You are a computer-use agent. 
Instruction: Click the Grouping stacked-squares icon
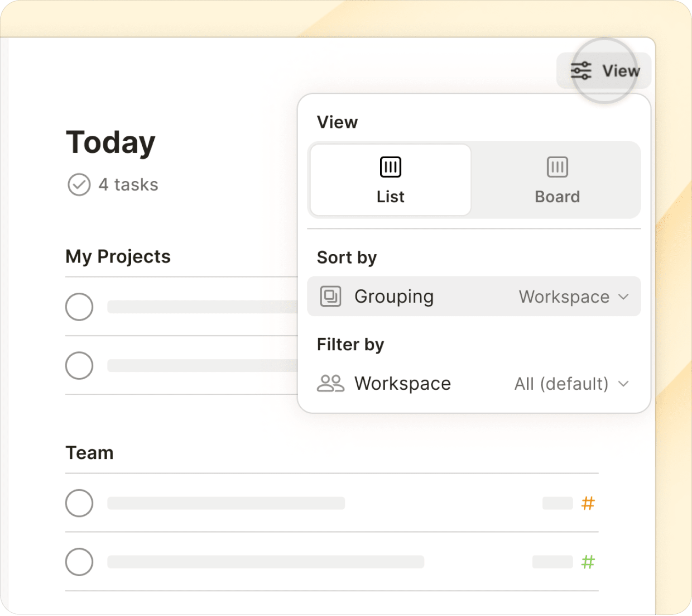pyautogui.click(x=330, y=297)
